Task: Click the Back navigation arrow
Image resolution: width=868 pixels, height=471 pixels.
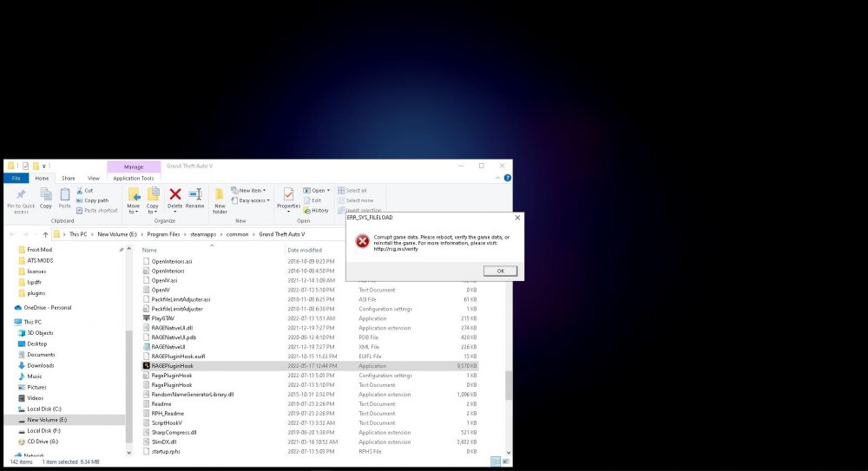Action: pyautogui.click(x=13, y=234)
